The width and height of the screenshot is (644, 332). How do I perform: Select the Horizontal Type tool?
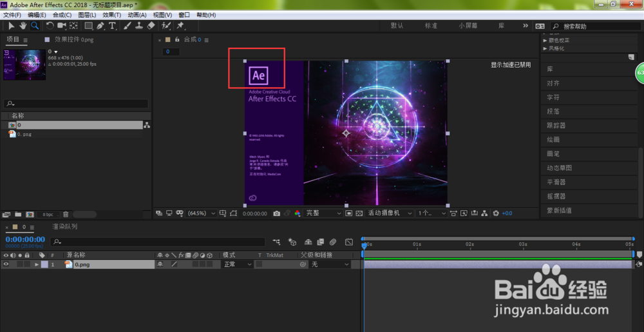[112, 26]
